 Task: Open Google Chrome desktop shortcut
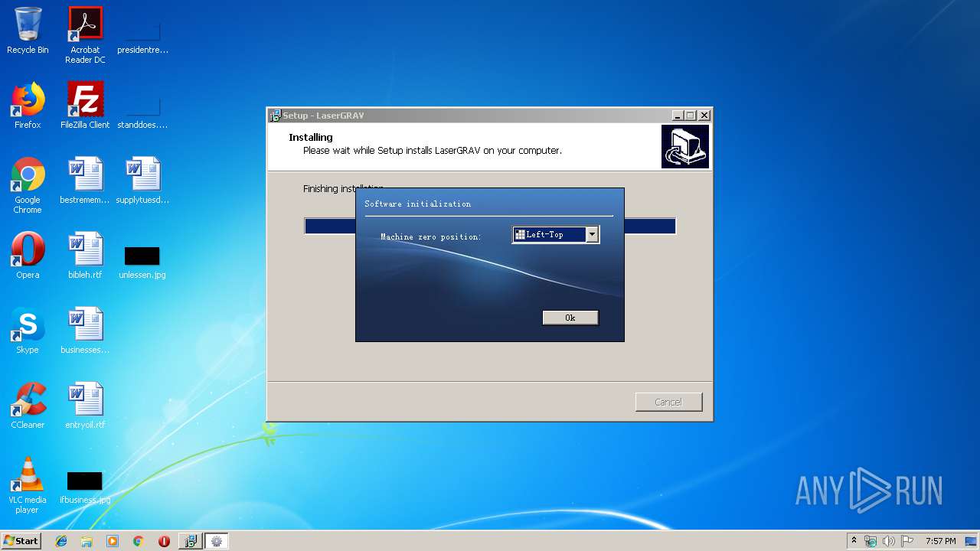(28, 185)
